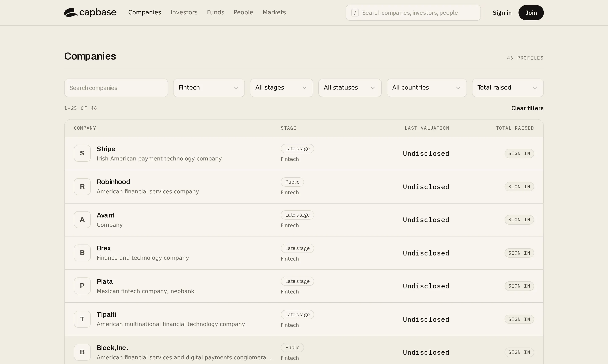The image size is (608, 364).
Task: Click the slash shortcut icon in search
Action: coord(355,13)
